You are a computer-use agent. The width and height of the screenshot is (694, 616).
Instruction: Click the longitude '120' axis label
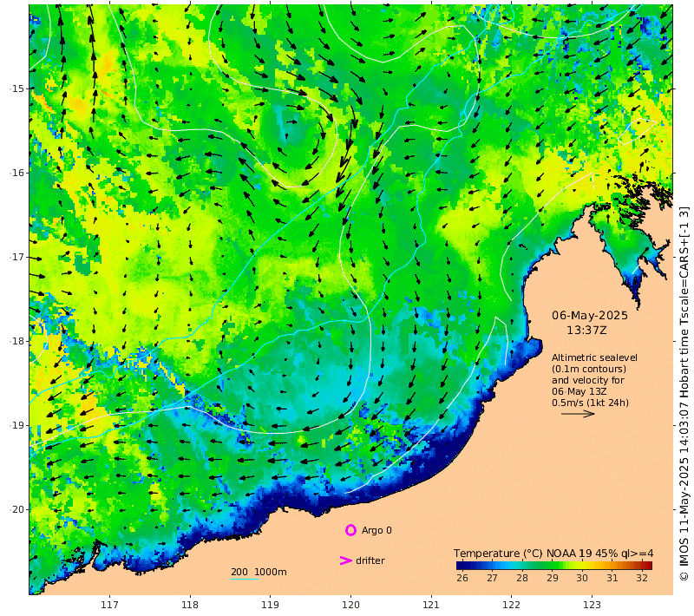350,605
